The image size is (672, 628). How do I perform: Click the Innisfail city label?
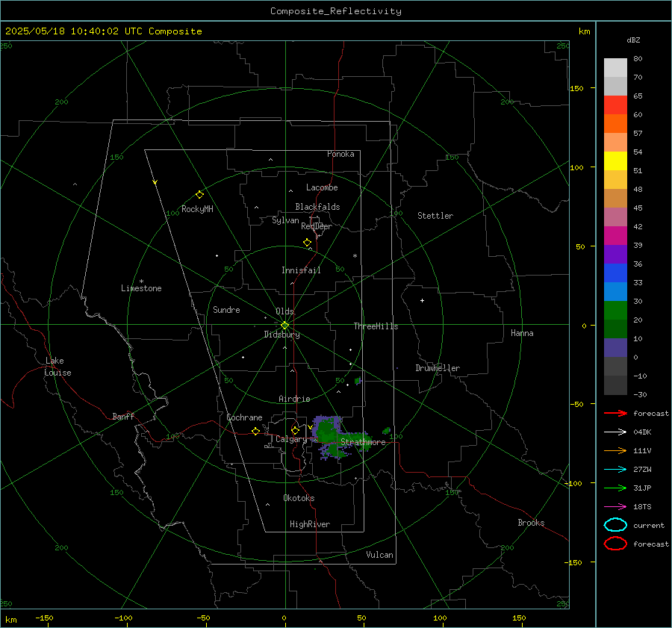(x=301, y=270)
